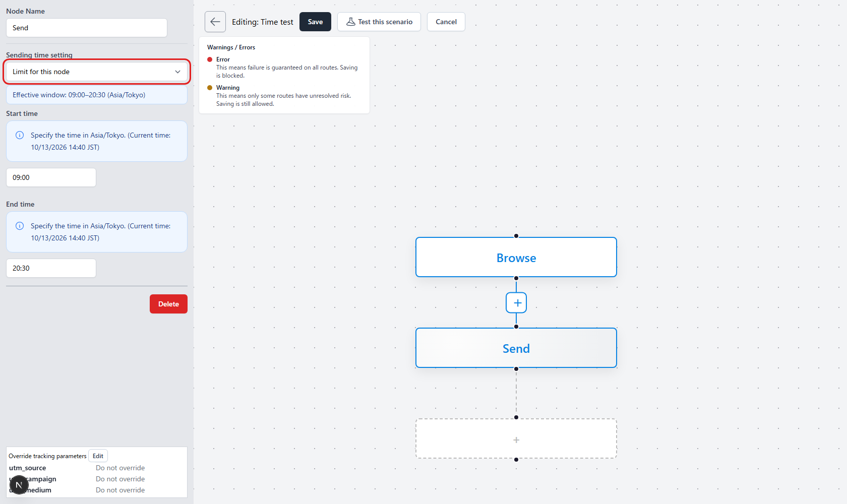The image size is (847, 504).
Task: Click the 'Override tracking parameters' label
Action: [47, 456]
